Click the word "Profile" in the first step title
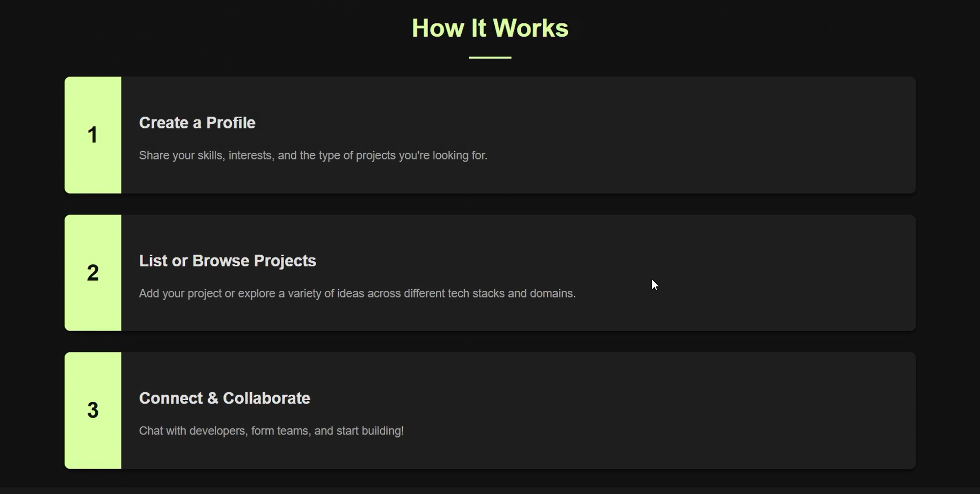 click(231, 123)
